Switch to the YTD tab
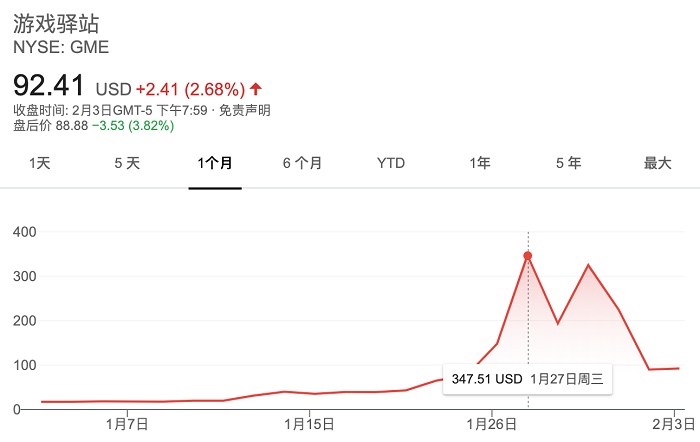Screen dimensions: 700x442 point(391,163)
